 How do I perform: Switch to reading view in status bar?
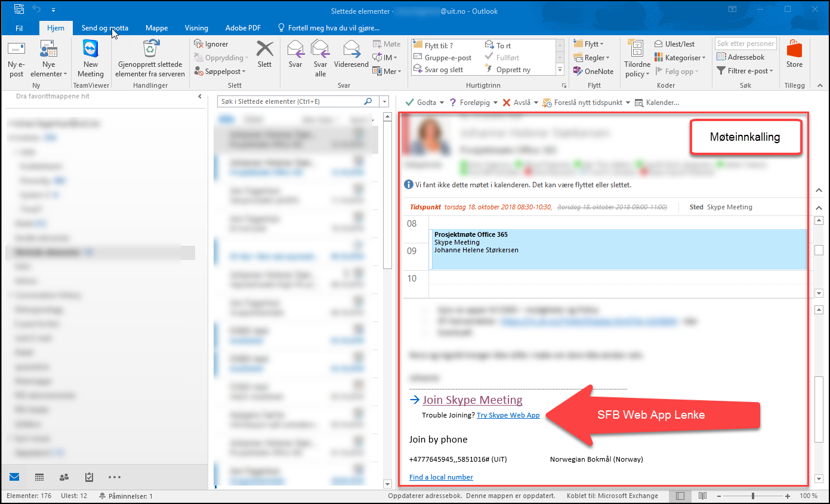(702, 496)
